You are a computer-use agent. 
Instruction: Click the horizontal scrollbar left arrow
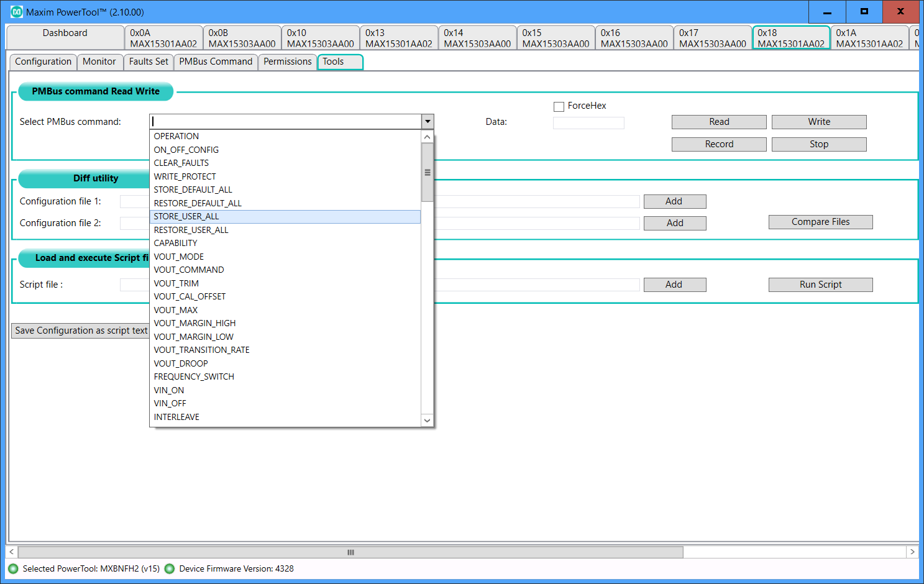click(12, 552)
